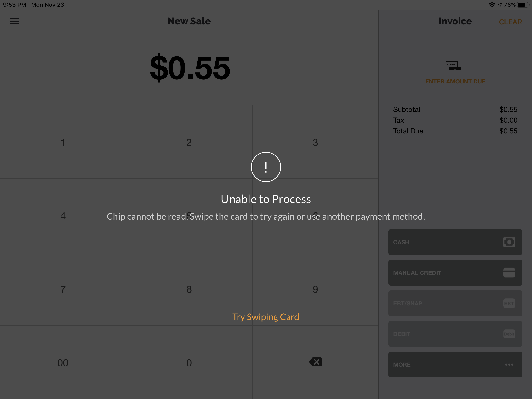The image size is (532, 399).
Task: Select the CASH payment label
Action: click(x=401, y=242)
